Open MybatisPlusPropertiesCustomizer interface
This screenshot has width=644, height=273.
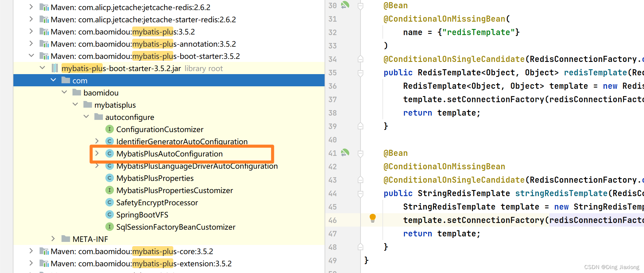point(174,190)
